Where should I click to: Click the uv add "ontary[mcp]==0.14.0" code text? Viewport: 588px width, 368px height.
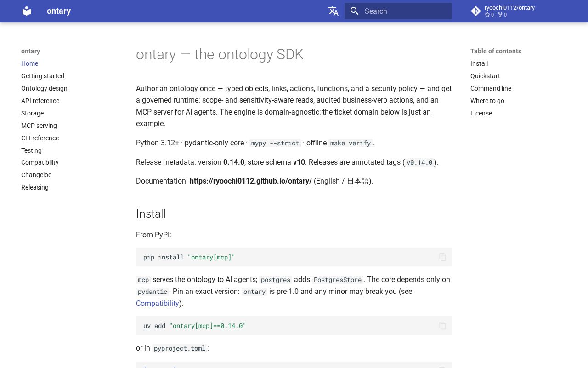(x=195, y=326)
